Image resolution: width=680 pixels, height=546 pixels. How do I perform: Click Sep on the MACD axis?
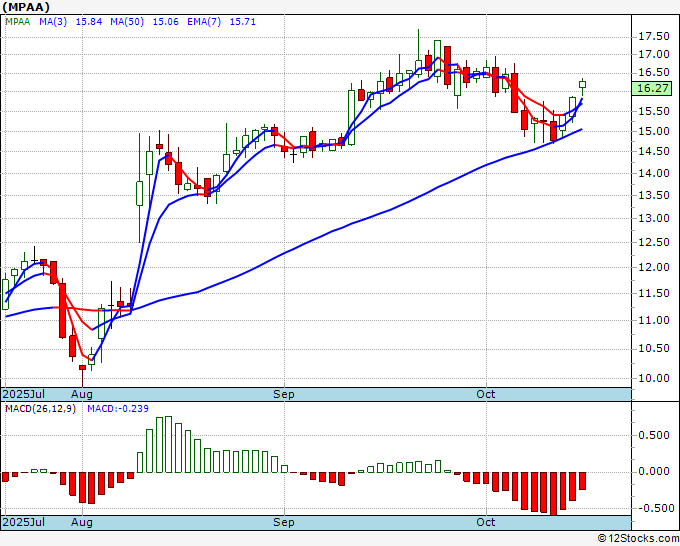pos(284,522)
